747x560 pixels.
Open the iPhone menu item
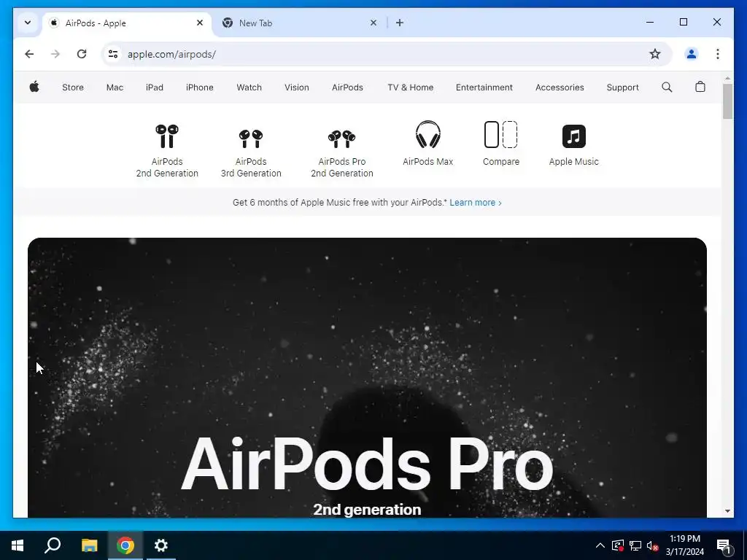click(200, 87)
